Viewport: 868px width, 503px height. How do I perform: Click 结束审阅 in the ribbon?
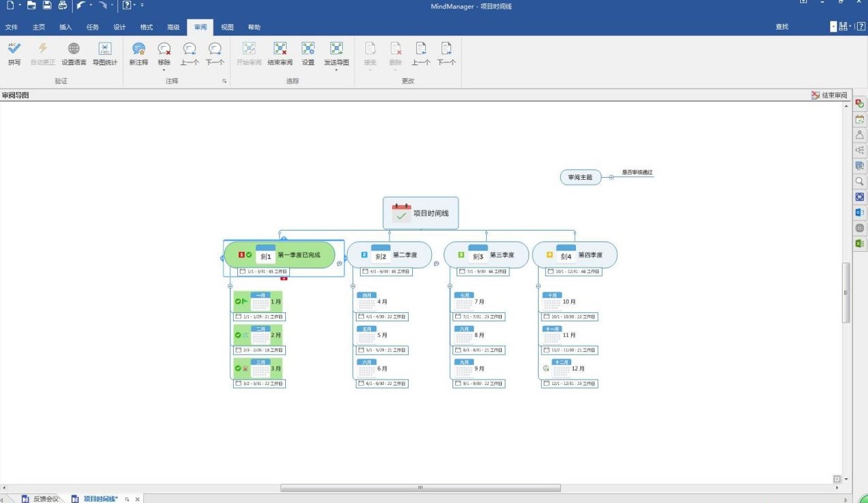click(x=280, y=49)
